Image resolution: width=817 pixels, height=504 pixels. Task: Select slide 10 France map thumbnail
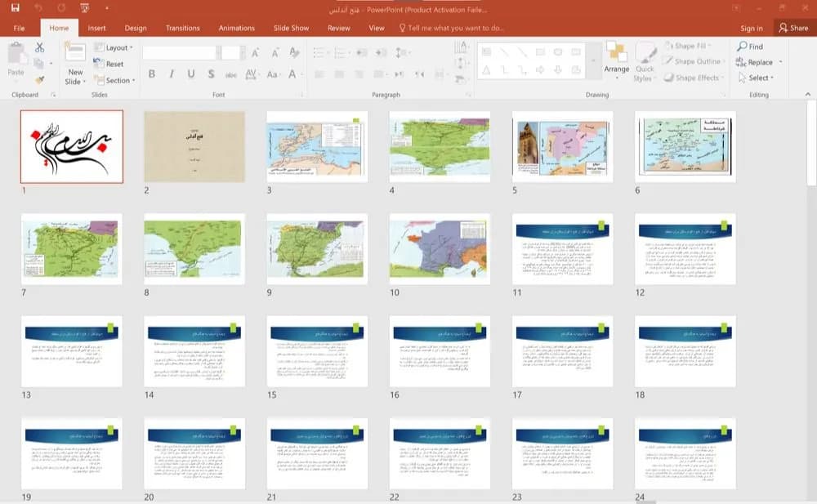440,248
